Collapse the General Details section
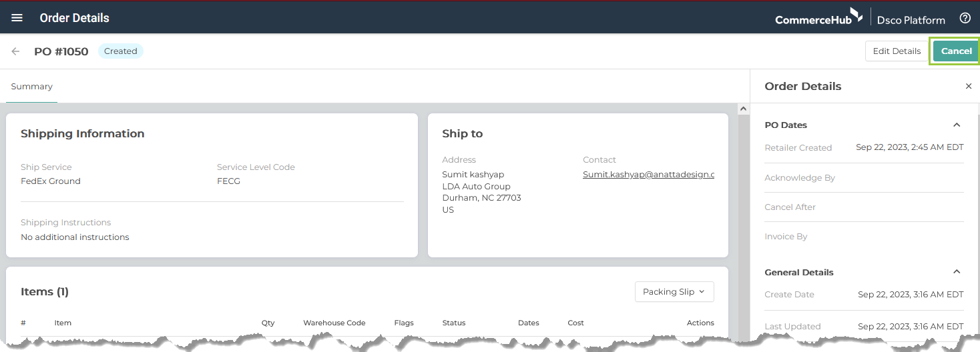 957,272
